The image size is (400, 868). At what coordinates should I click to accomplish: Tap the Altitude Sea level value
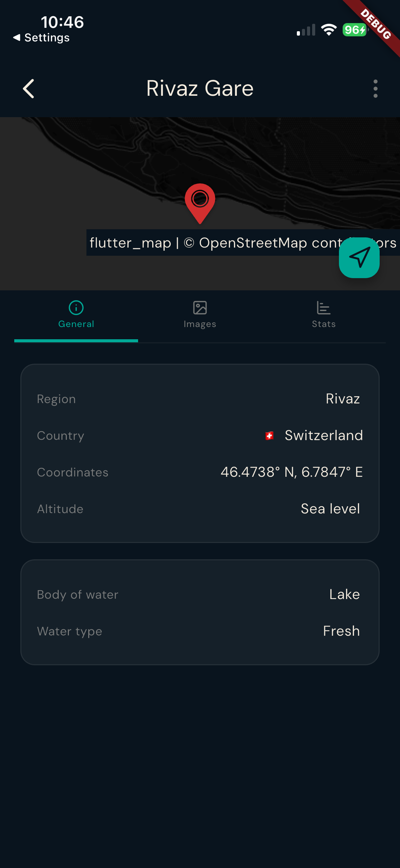(x=330, y=509)
